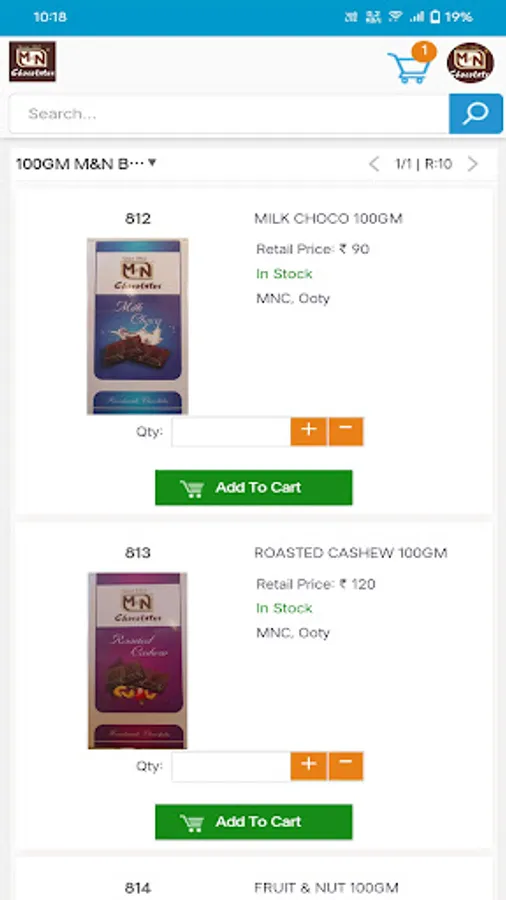Open the Milk Choco product image
The height and width of the screenshot is (900, 506).
click(x=138, y=326)
